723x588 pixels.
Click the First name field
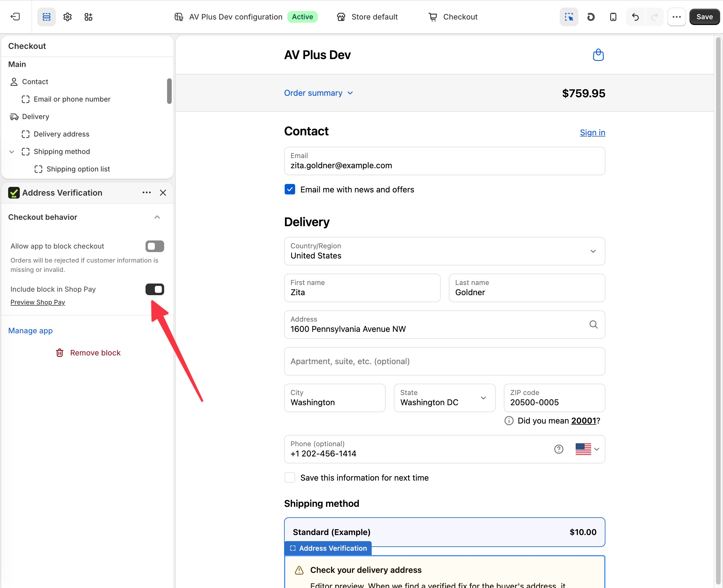362,288
